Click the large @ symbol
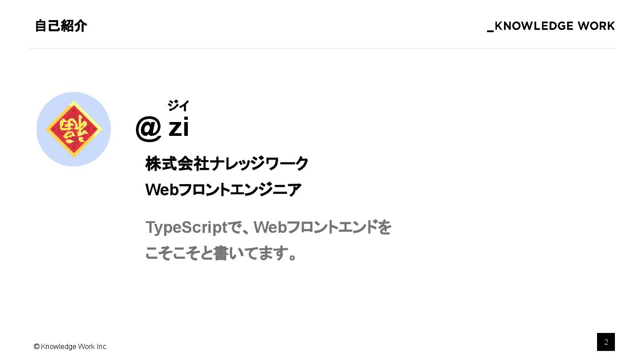This screenshot has height=362, width=644. [x=148, y=128]
